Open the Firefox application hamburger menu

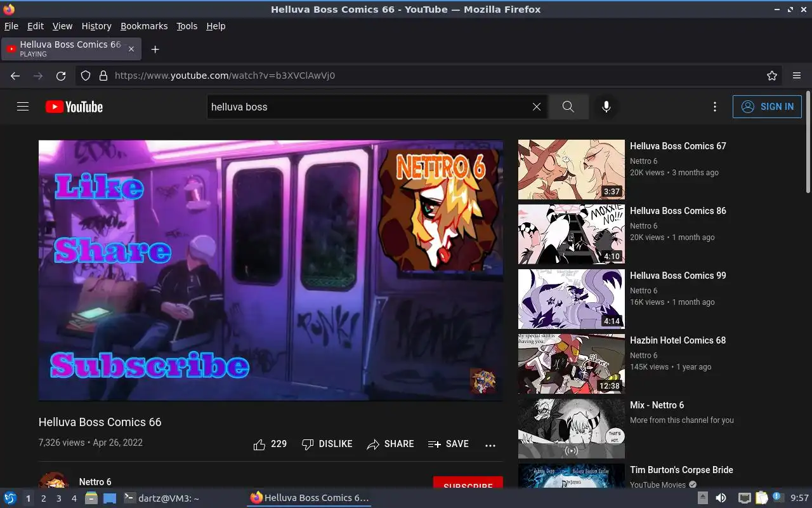click(x=797, y=76)
